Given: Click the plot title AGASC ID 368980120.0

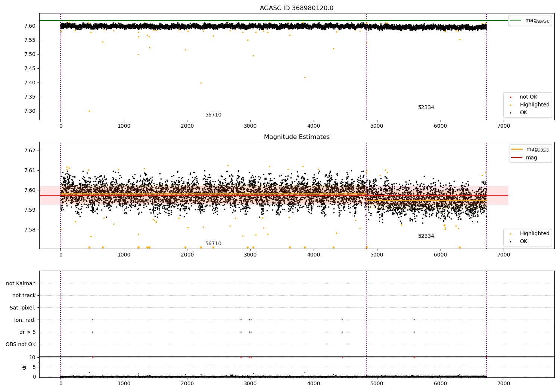Looking at the screenshot, I should 296,8.
